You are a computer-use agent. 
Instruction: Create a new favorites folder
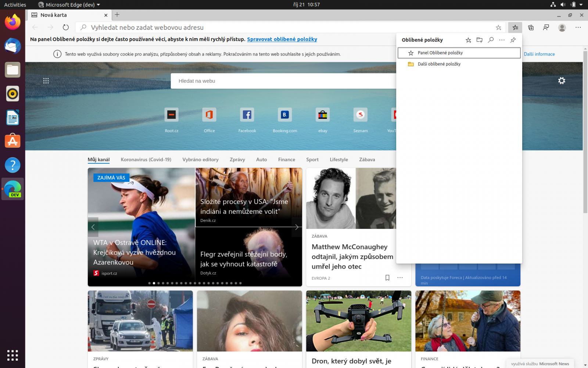(x=480, y=40)
